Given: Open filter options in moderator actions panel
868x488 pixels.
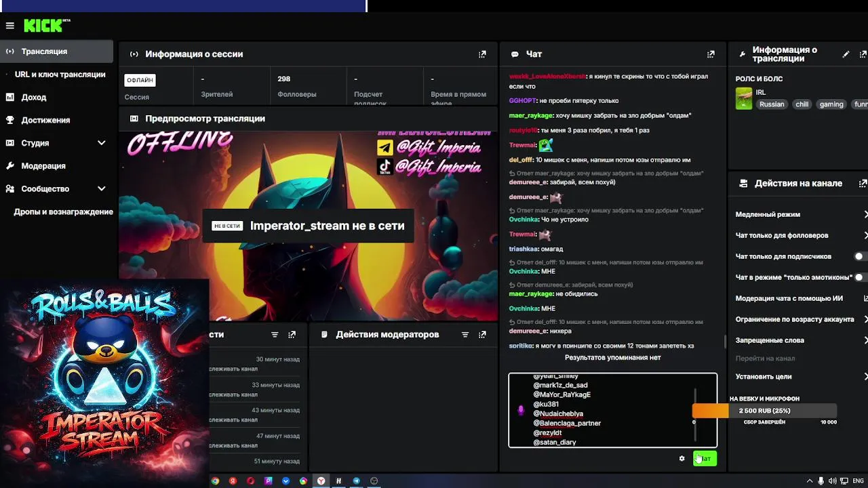Looking at the screenshot, I should [x=465, y=335].
